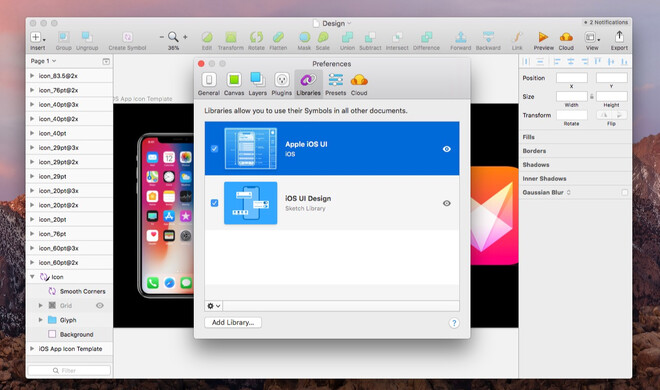Click the Height size field

click(611, 96)
